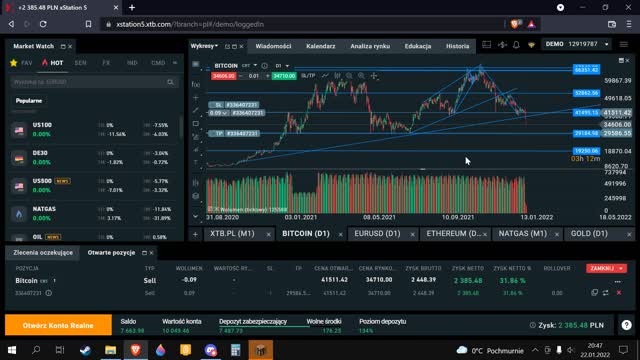Switch to the IND category tab
Viewport: 640px width, 360px height.
click(x=132, y=63)
